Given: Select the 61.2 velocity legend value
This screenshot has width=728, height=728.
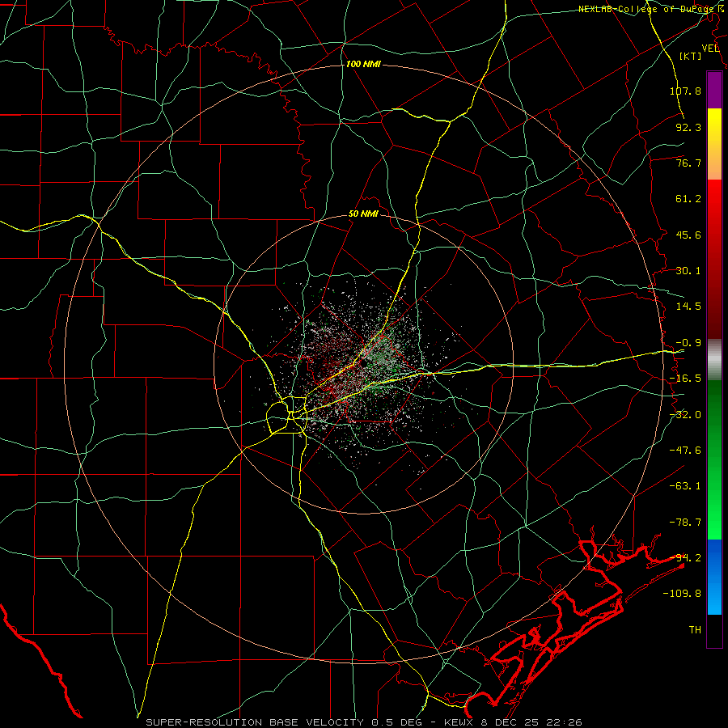Looking at the screenshot, I should pyautogui.click(x=688, y=199).
